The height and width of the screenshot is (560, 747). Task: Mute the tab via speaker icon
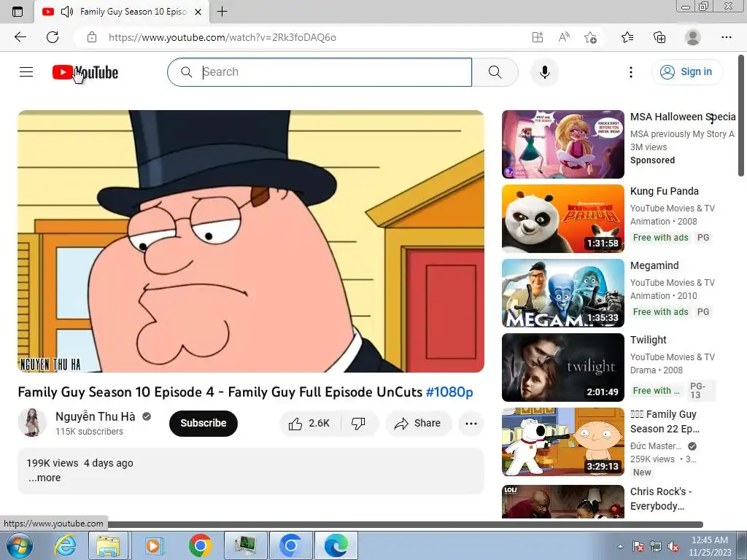tap(67, 12)
